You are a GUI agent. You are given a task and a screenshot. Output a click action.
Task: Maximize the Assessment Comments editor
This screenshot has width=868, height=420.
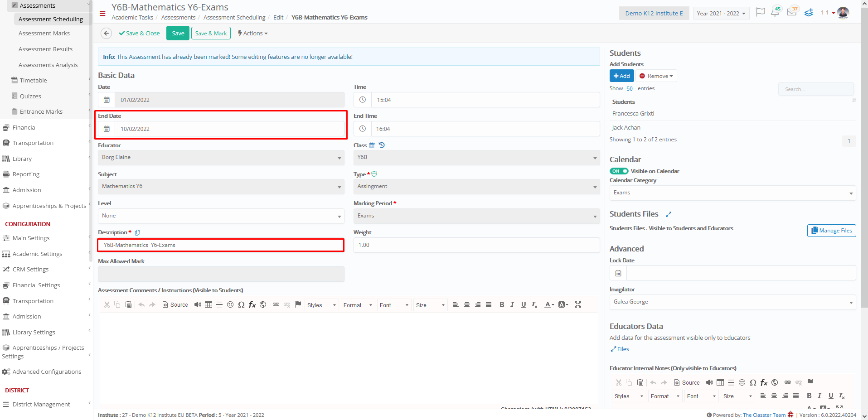[578, 304]
